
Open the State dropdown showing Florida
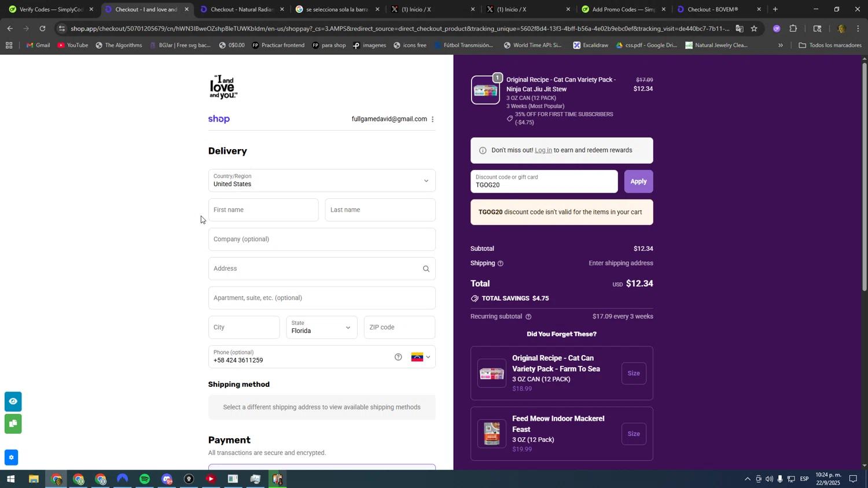(x=322, y=327)
